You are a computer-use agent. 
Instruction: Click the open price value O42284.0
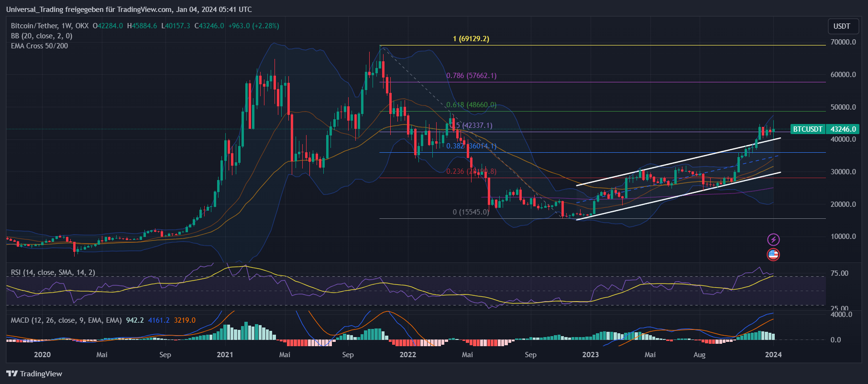click(x=108, y=26)
